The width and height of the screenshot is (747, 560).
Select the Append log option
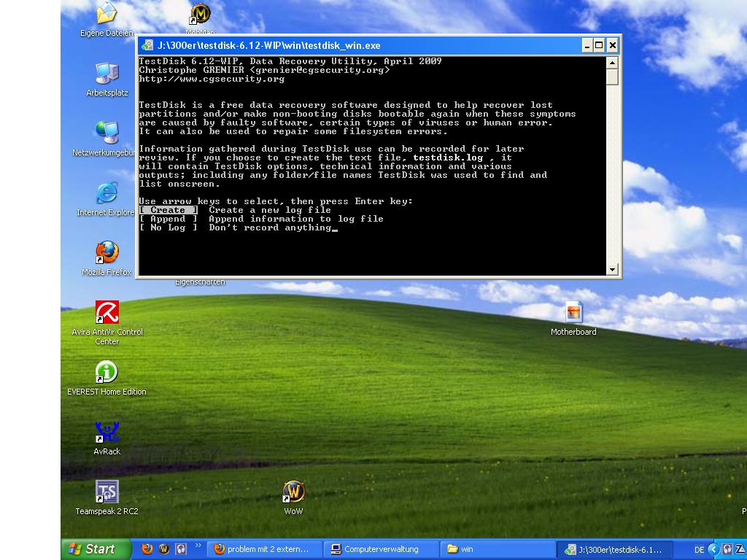tap(169, 219)
